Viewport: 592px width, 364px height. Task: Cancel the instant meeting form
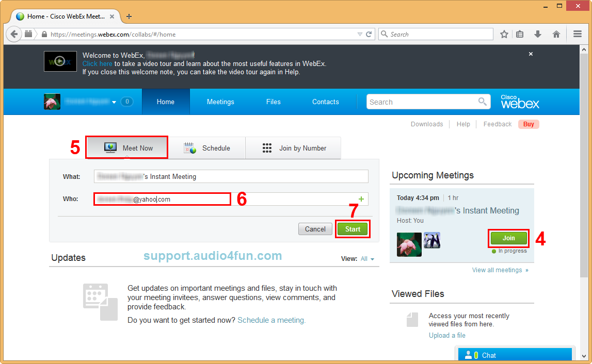(315, 229)
